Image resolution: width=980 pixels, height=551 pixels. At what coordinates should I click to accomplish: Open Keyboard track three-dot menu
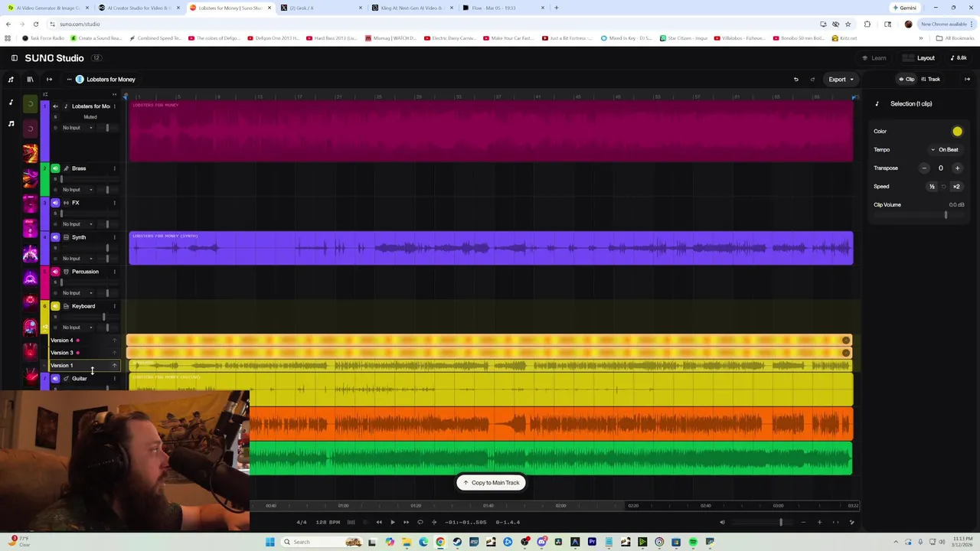tap(114, 306)
